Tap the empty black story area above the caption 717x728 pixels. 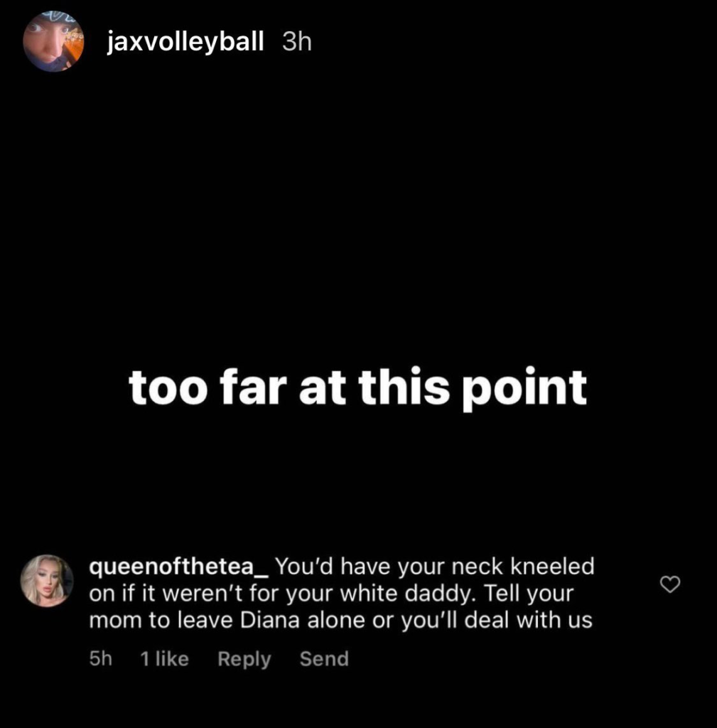[357, 209]
